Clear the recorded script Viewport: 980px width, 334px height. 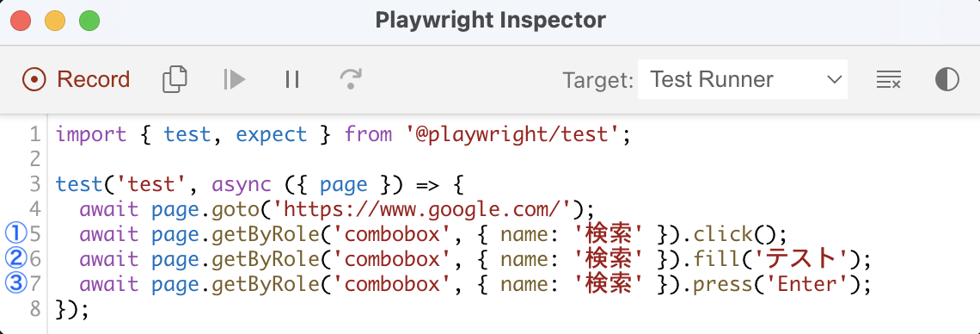888,79
